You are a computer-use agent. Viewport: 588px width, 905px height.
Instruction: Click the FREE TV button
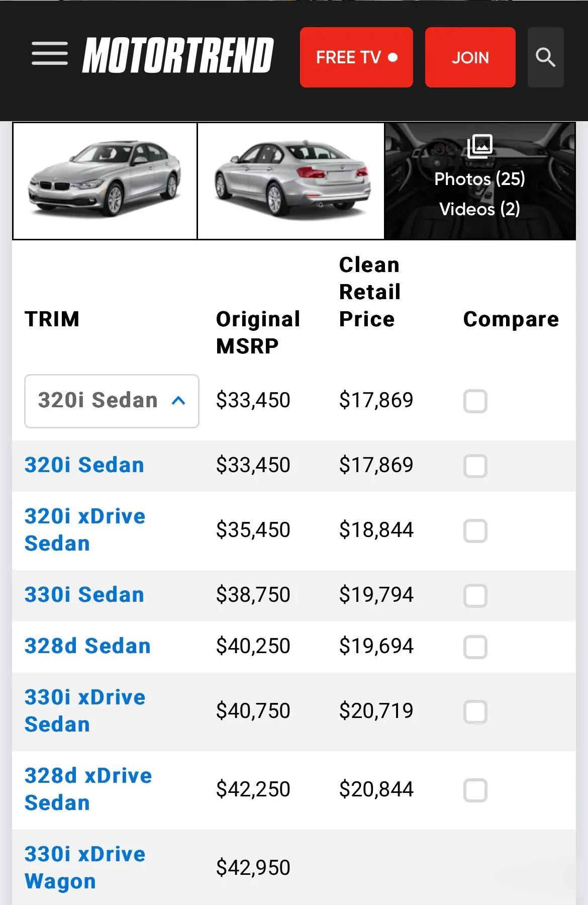356,57
